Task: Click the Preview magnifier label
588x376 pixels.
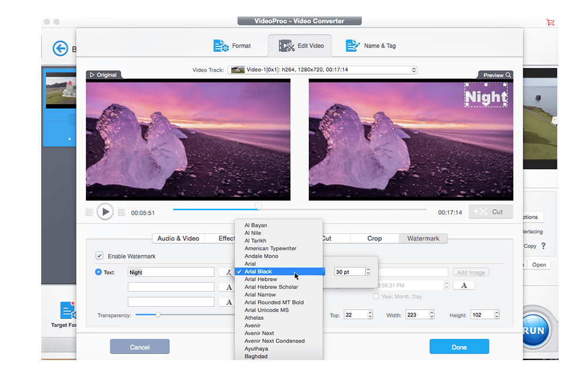Action: 496,75
